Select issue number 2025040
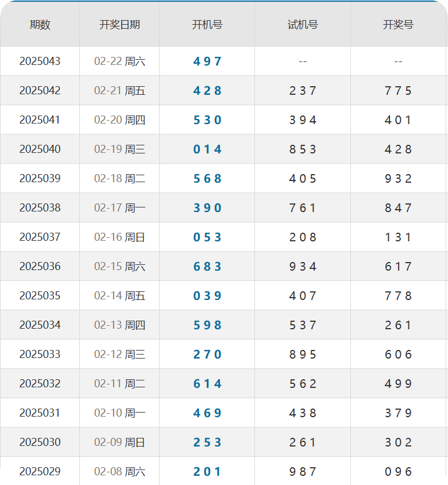Image resolution: width=448 pixels, height=485 pixels. click(40, 149)
